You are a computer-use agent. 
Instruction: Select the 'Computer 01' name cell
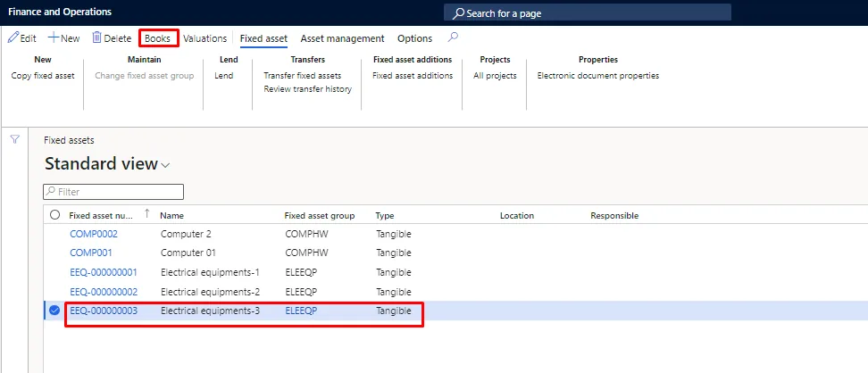pyautogui.click(x=188, y=253)
